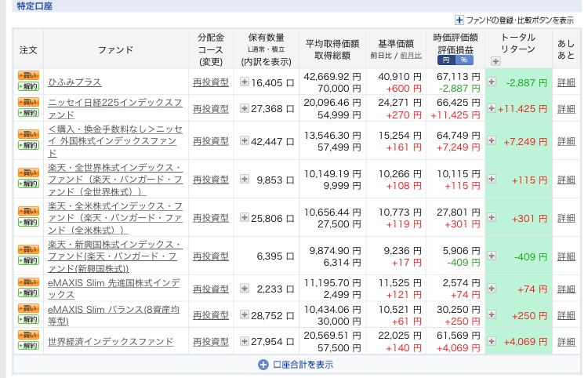Change 再投資型 course for 世界経済インデックスファンド

click(x=211, y=342)
